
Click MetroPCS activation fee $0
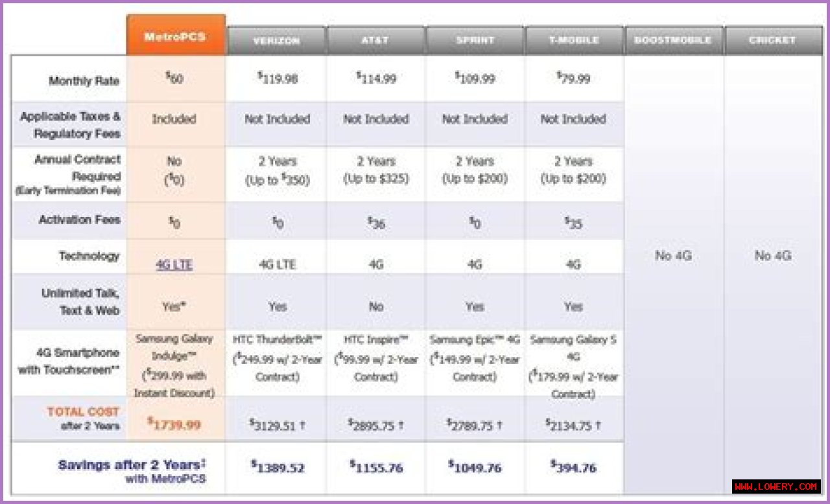(174, 223)
